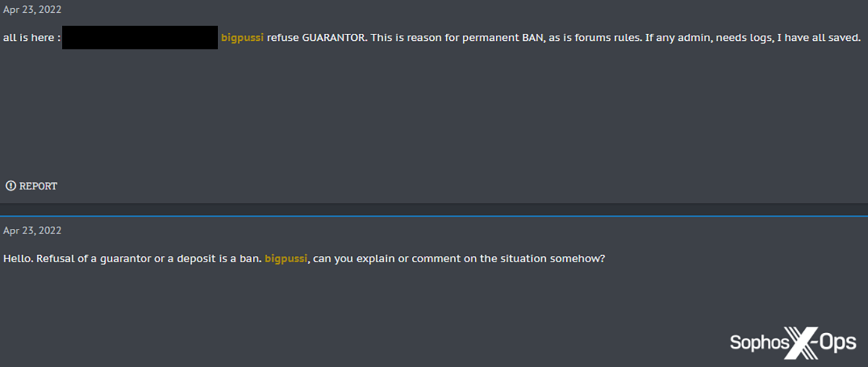Click the 'all is here :' text

coord(31,38)
